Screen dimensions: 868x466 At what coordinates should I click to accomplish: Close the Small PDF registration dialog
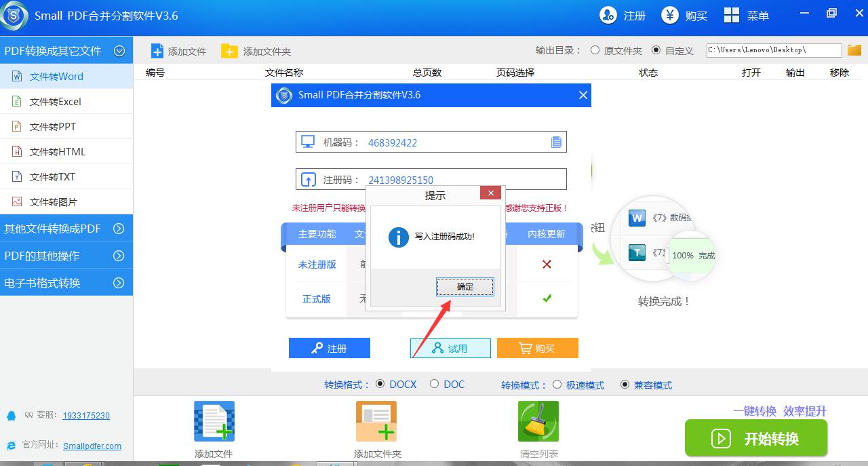point(583,96)
